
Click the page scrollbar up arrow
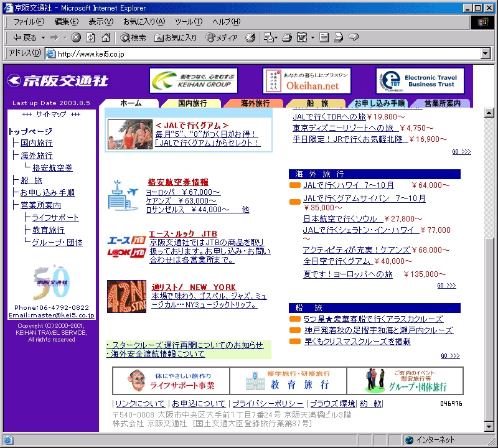(489, 113)
